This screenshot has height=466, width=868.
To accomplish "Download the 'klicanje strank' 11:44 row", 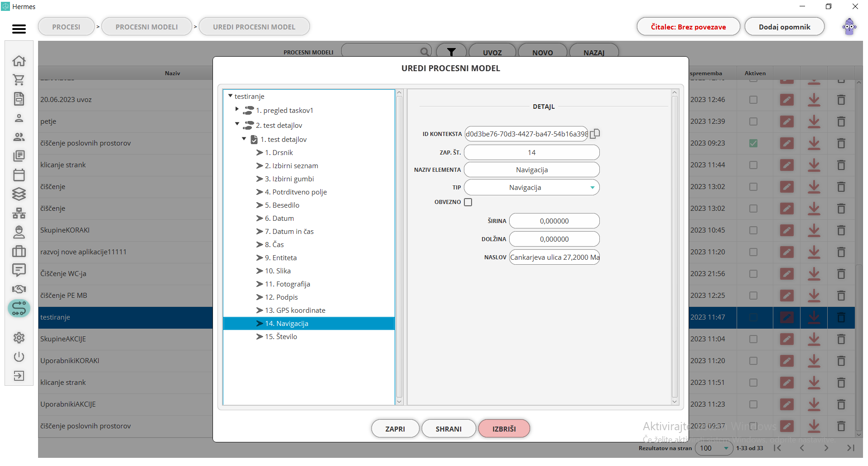I will click(x=814, y=165).
